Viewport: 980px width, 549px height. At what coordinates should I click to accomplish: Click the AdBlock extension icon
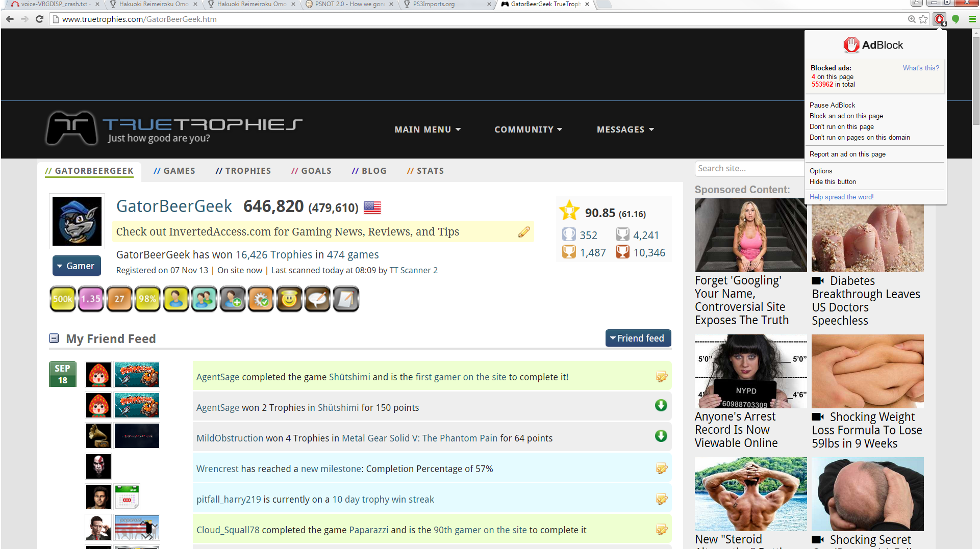[940, 19]
